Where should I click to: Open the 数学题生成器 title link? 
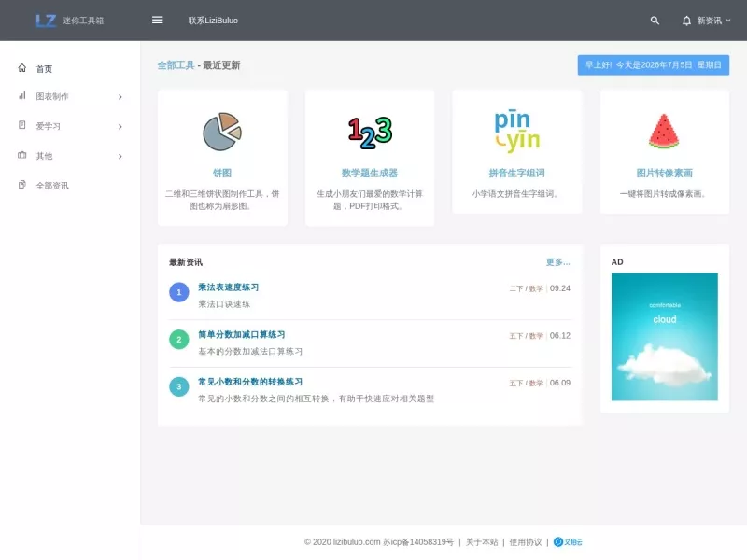pos(370,173)
